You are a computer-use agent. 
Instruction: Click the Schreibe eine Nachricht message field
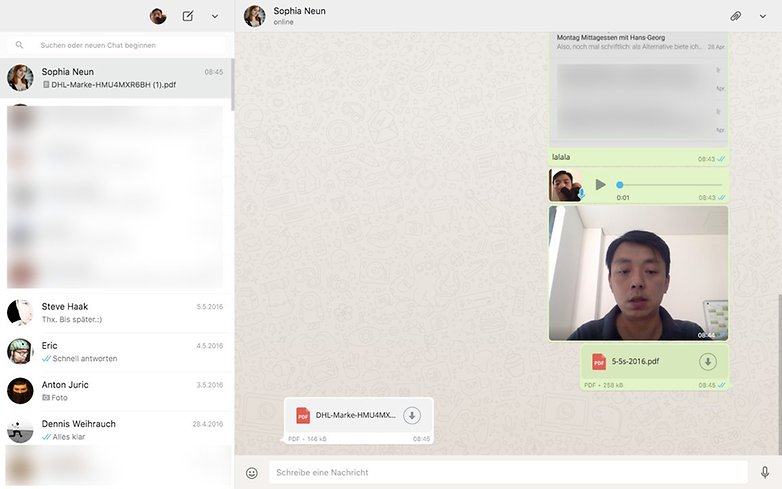pyautogui.click(x=508, y=472)
